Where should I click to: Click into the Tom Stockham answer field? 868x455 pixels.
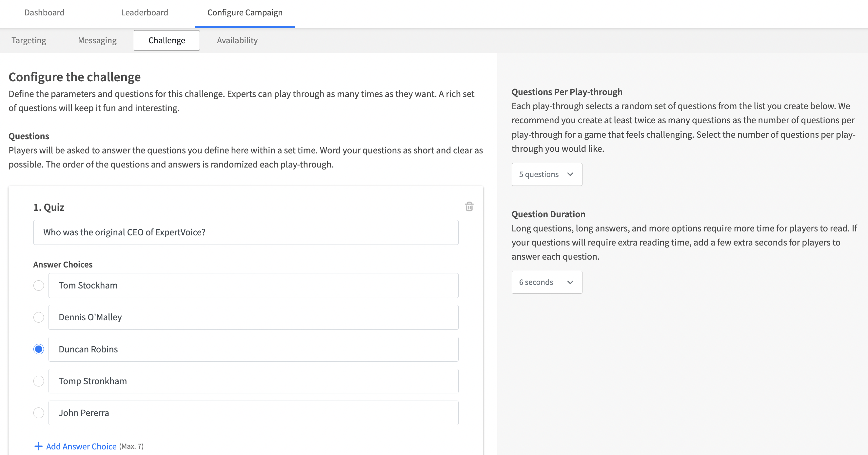pyautogui.click(x=253, y=286)
